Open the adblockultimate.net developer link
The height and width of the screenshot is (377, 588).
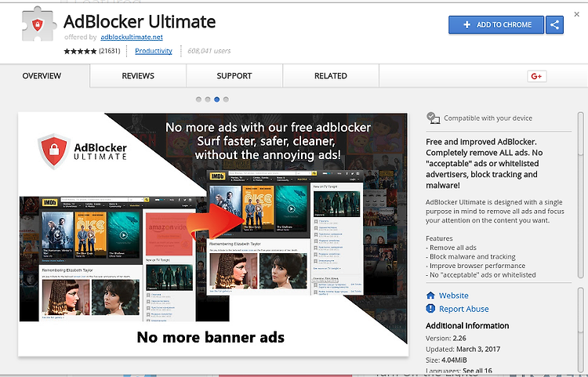[x=132, y=37]
